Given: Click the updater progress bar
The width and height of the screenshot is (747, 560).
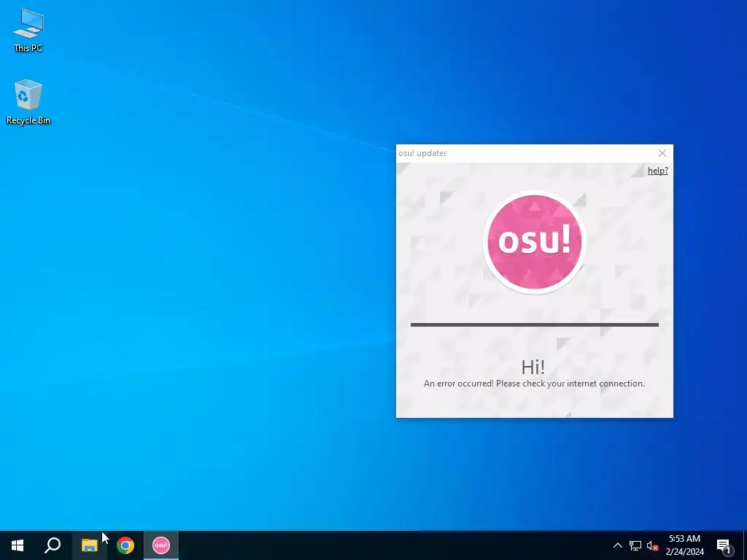Looking at the screenshot, I should tap(535, 324).
